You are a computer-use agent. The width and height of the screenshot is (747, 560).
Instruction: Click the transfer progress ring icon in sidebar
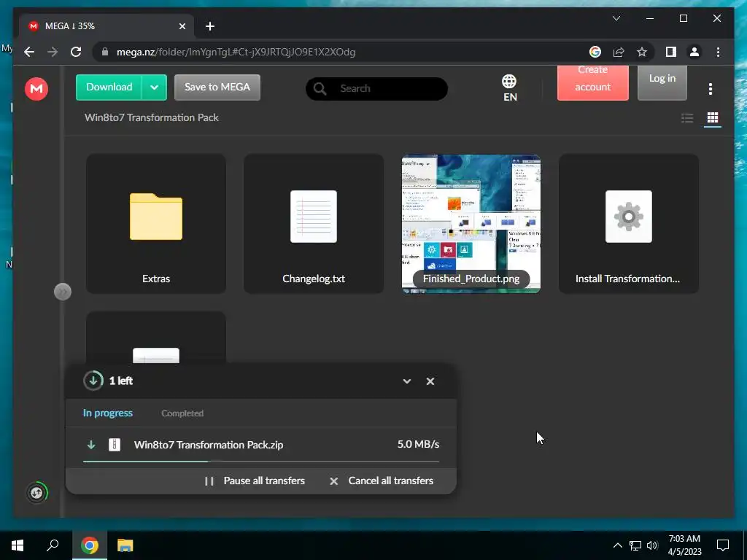pos(36,492)
